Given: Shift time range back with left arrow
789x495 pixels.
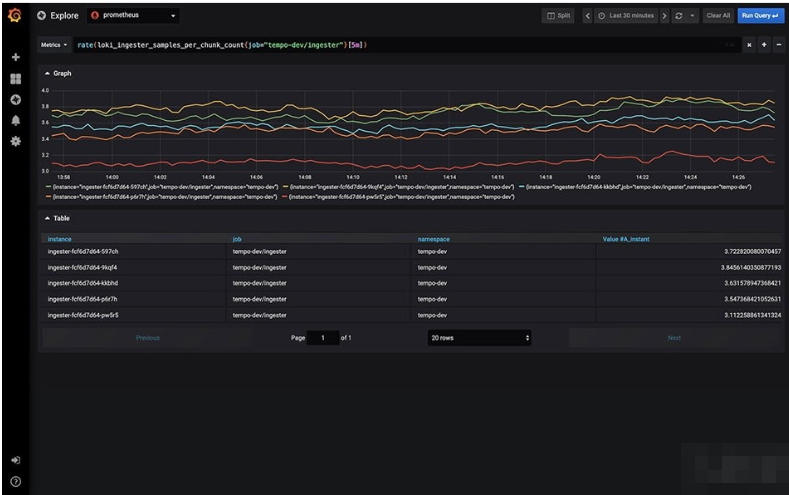Looking at the screenshot, I should point(587,16).
